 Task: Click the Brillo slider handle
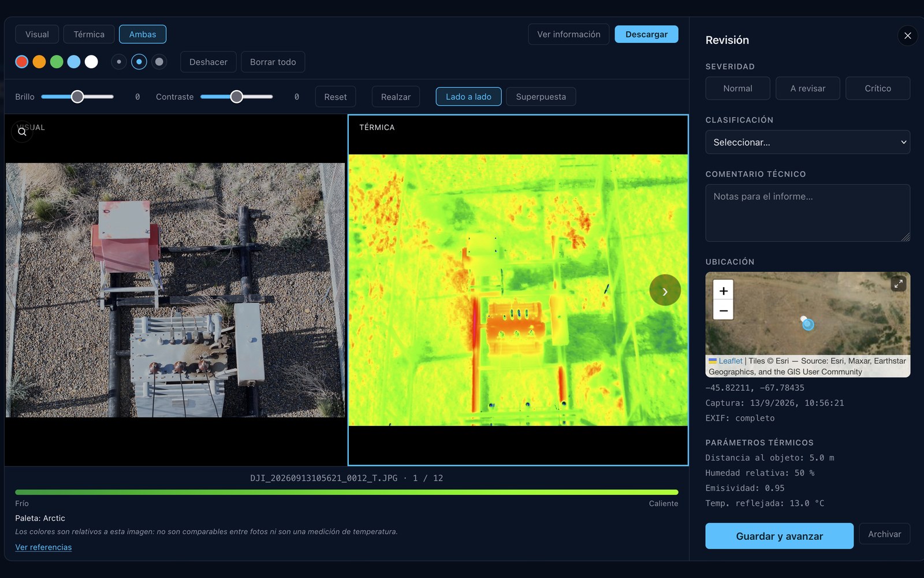[x=77, y=97]
